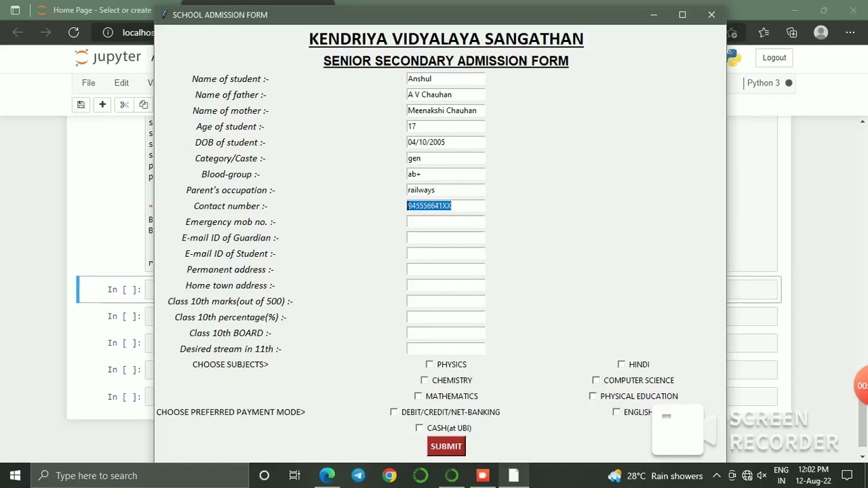
Task: Click the red app icon on taskbar
Action: click(483, 476)
